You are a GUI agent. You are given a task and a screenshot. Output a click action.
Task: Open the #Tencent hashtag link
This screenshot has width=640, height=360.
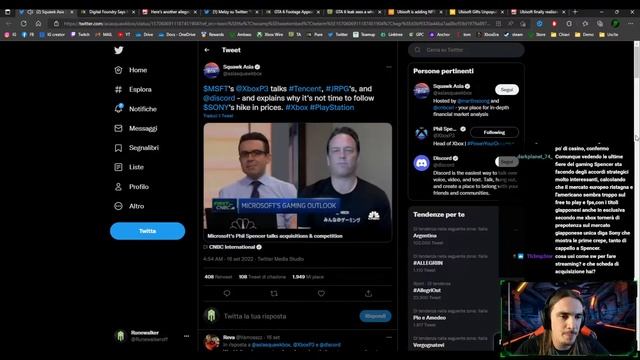tap(305, 89)
